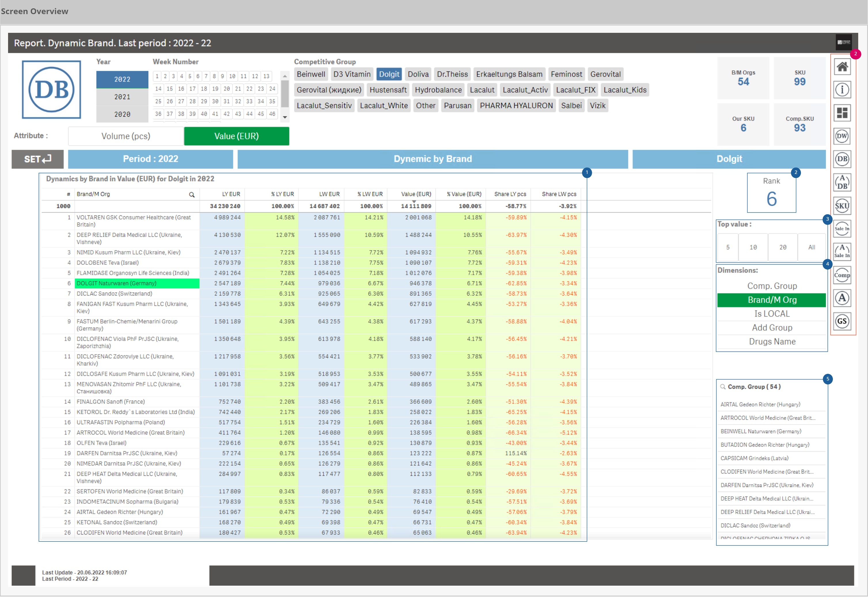Open the DW report icon

click(x=842, y=136)
